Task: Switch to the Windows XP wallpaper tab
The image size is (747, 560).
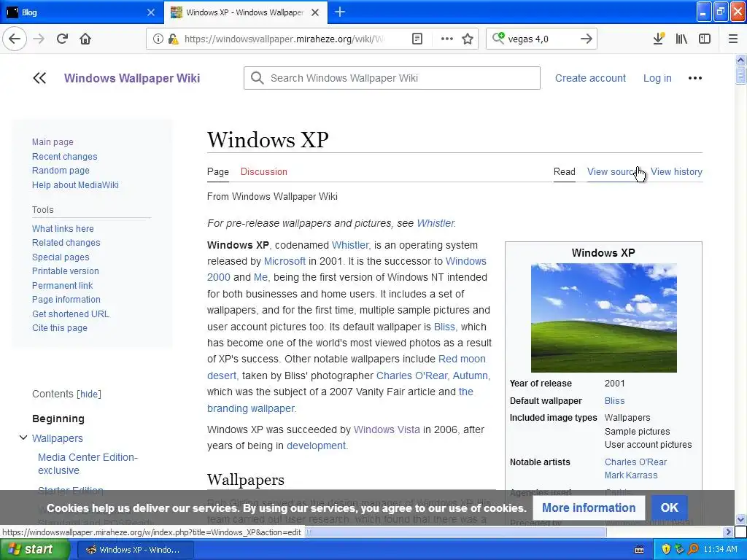Action: pos(245,12)
